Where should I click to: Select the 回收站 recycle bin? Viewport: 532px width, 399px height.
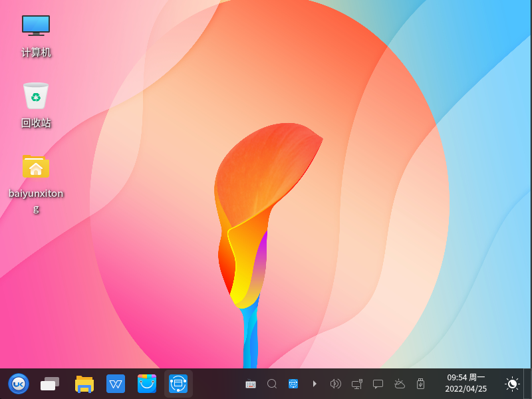tap(36, 104)
